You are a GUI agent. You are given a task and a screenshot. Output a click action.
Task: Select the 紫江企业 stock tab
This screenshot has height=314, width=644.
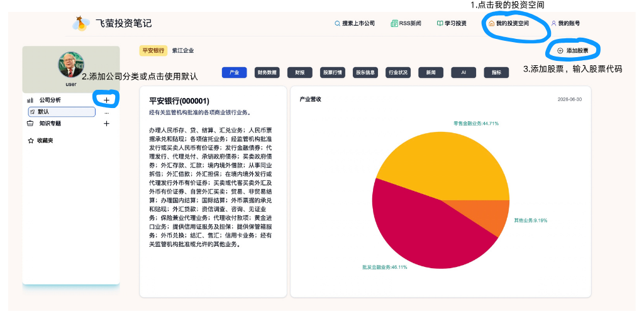[x=183, y=51]
